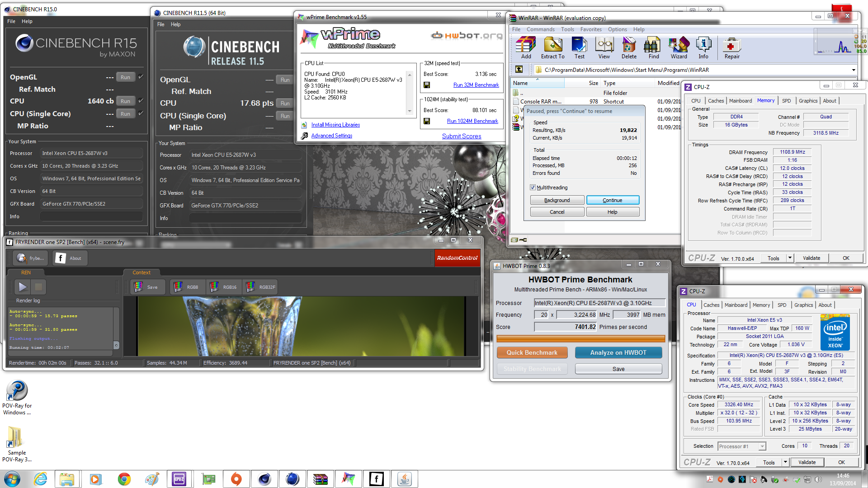
Task: Open Advanced Settings link in wPrime
Action: tap(331, 136)
